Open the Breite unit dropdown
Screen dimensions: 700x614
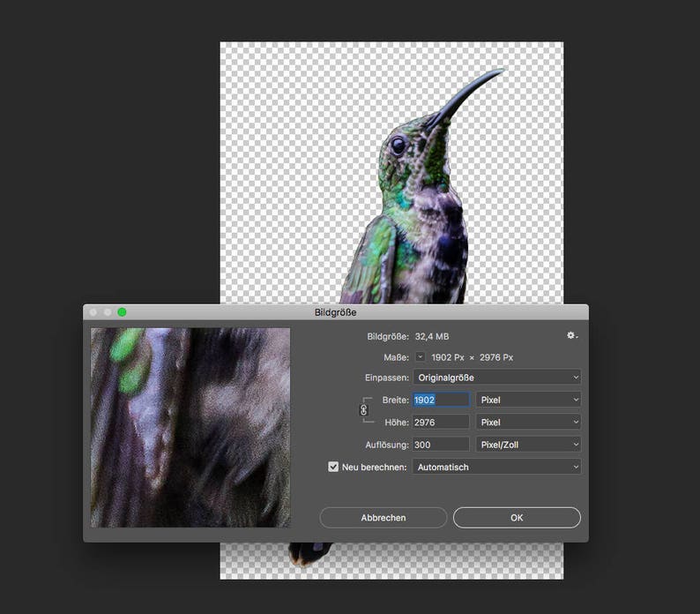point(529,400)
